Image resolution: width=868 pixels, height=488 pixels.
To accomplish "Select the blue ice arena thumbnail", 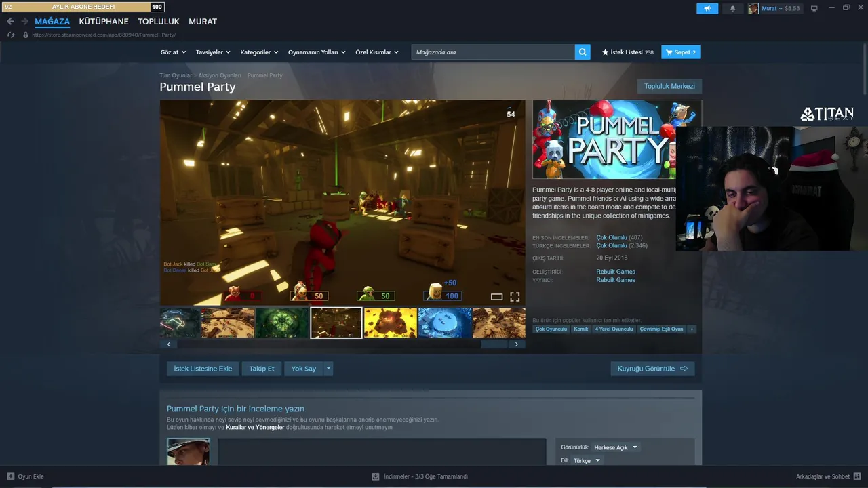I will coord(445,323).
